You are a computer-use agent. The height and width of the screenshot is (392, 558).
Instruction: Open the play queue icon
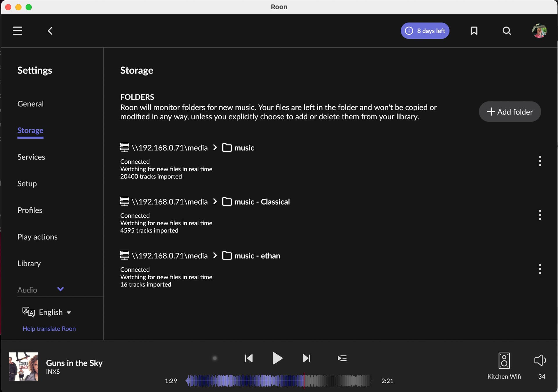click(x=342, y=358)
